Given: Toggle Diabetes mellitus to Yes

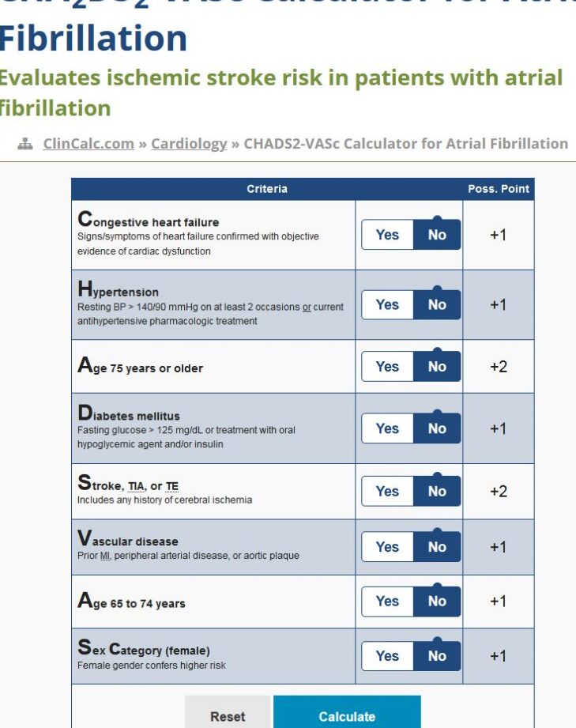Looking at the screenshot, I should coord(387,428).
